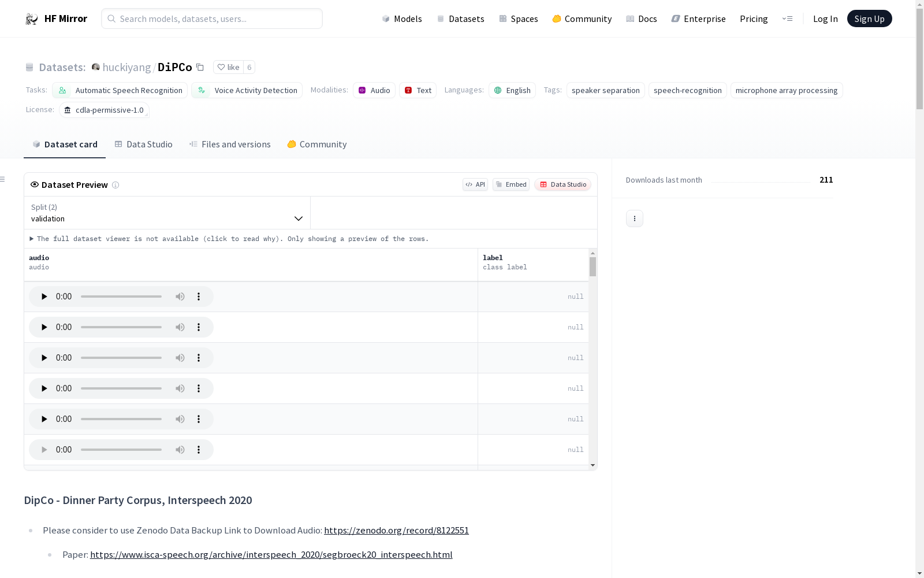Play the fourth audio row
Image resolution: width=924 pixels, height=578 pixels.
point(44,388)
